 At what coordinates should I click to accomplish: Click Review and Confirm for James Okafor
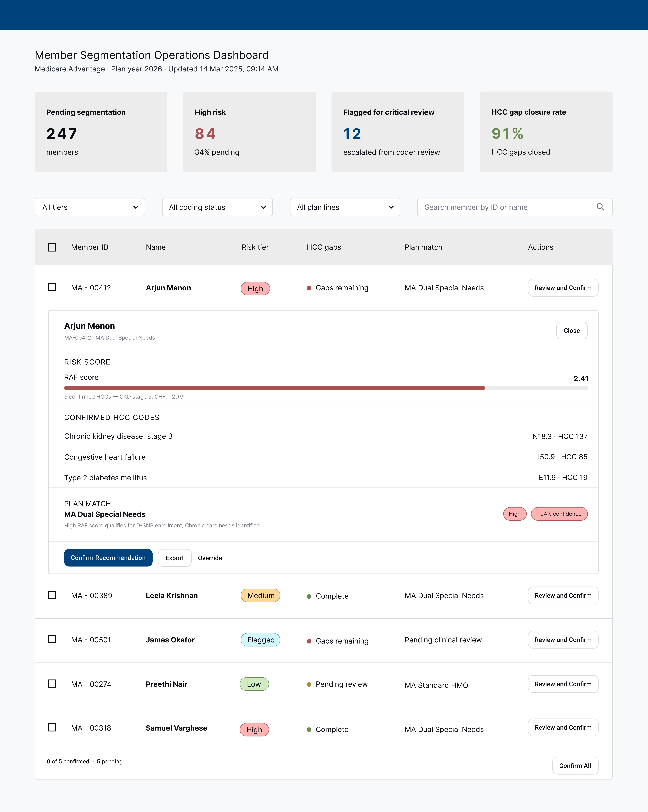[563, 639]
